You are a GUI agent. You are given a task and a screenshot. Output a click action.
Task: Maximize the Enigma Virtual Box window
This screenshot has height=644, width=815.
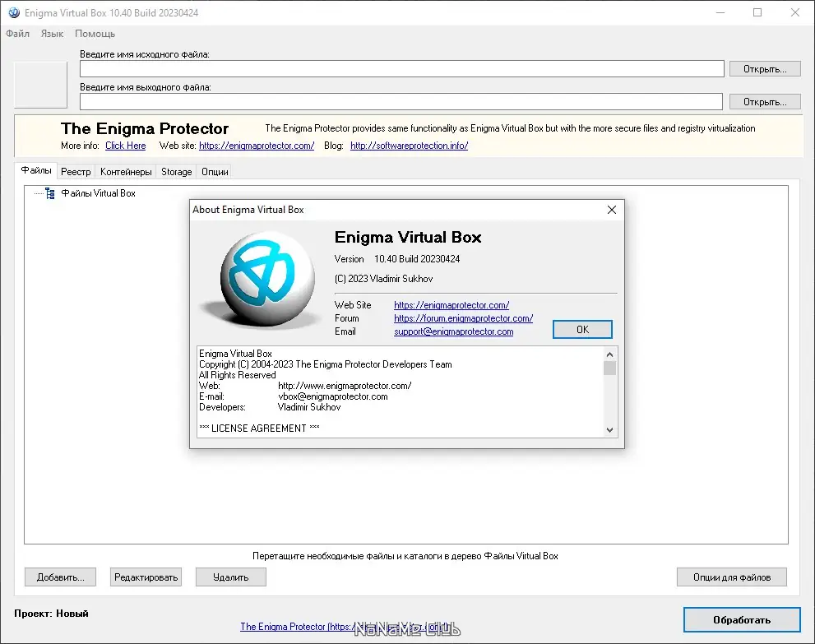[757, 12]
